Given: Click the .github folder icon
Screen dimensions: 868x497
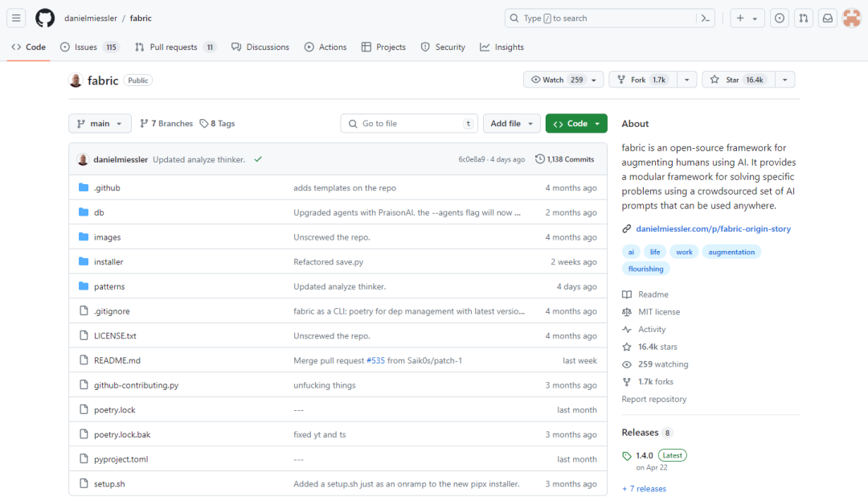Looking at the screenshot, I should click(x=84, y=187).
